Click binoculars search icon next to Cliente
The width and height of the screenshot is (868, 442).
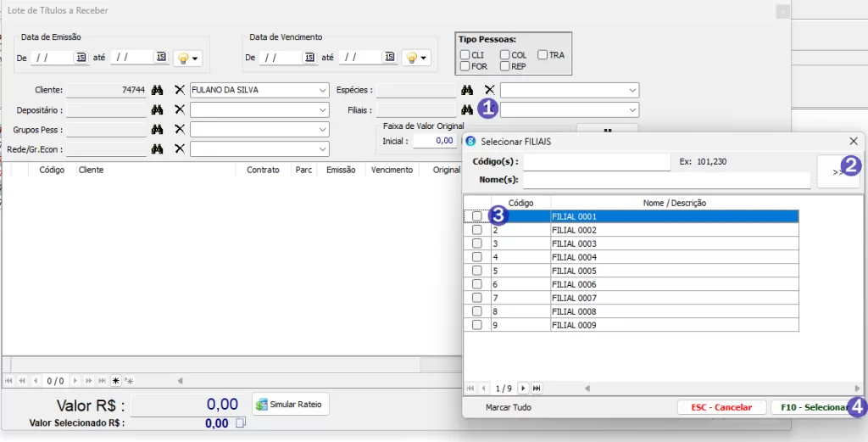click(x=157, y=90)
